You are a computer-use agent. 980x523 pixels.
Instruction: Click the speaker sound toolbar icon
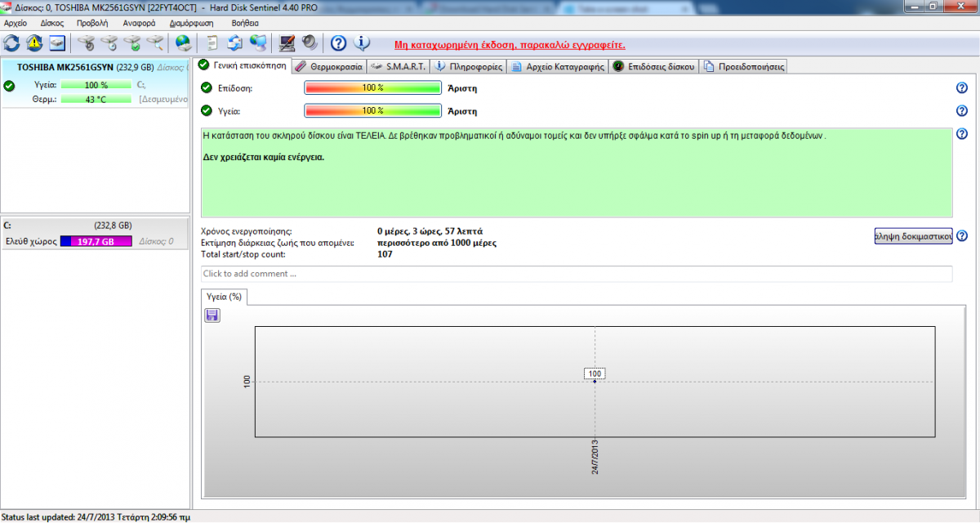[x=310, y=42]
